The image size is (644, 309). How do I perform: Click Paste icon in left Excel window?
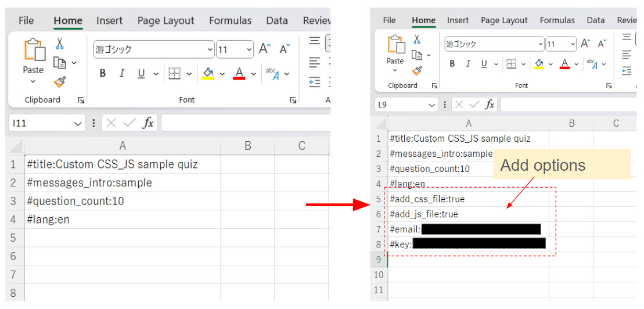[34, 51]
